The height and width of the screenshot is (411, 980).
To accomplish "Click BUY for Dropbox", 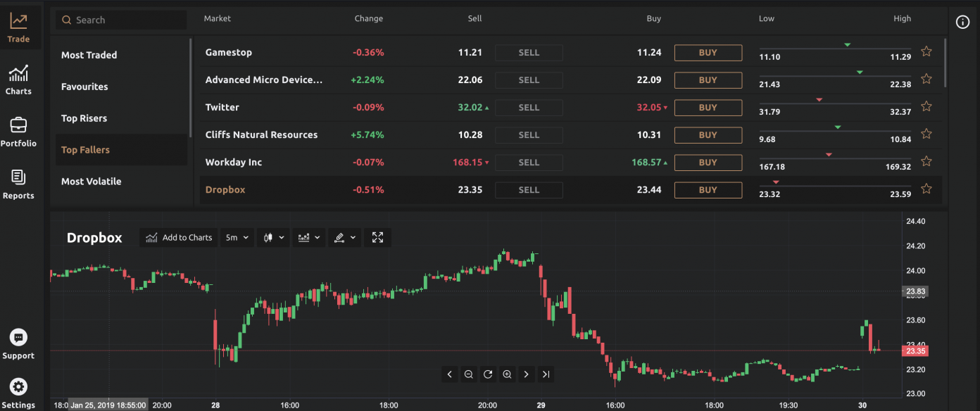I will tap(708, 189).
